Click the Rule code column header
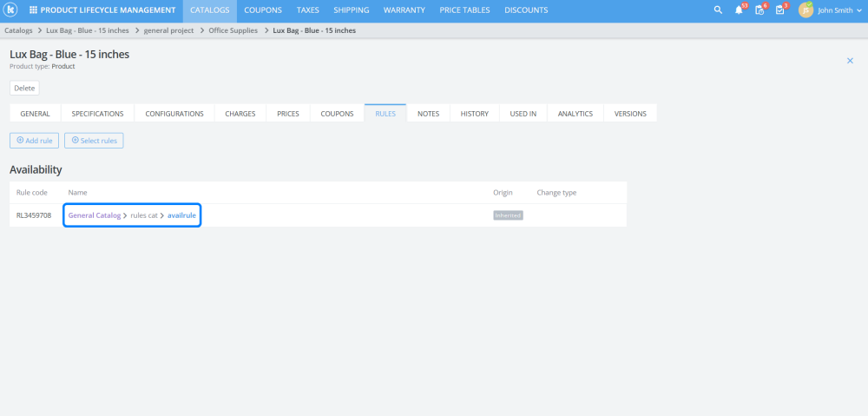868x416 pixels. (x=31, y=192)
